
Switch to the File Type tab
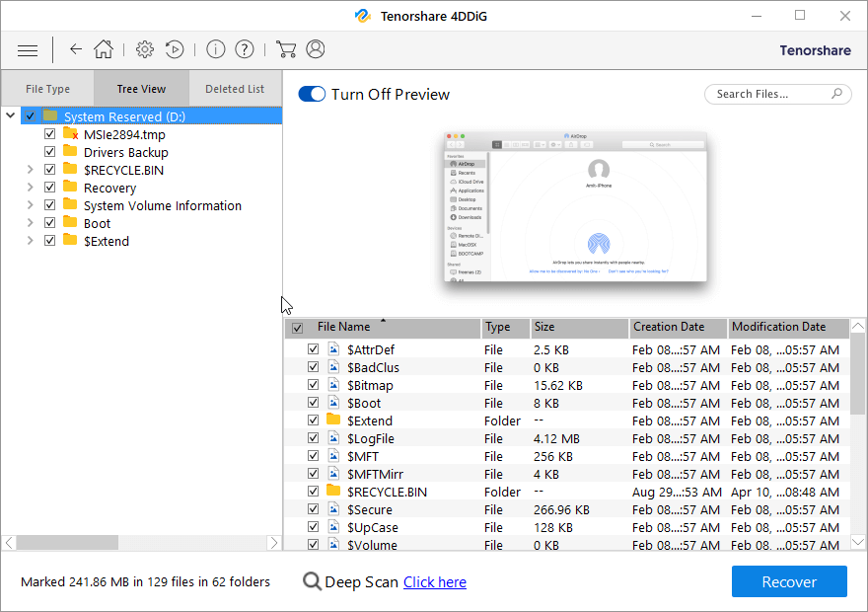(47, 89)
